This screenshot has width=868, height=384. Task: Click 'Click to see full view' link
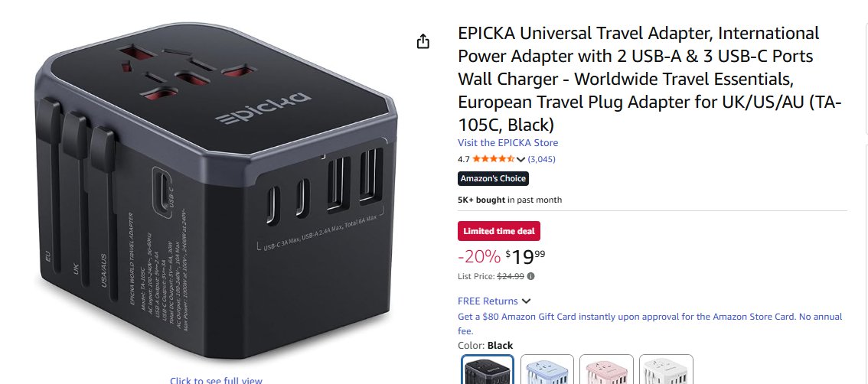tap(216, 380)
